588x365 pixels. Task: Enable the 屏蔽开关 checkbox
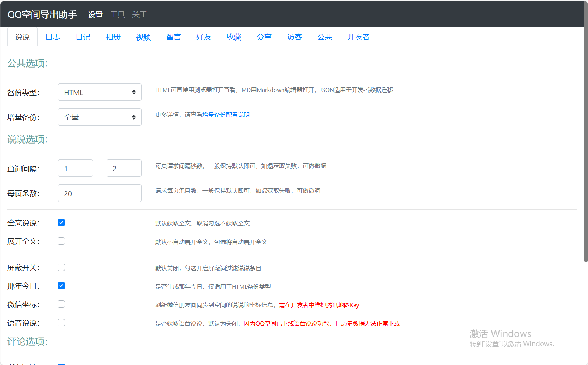[x=61, y=267]
